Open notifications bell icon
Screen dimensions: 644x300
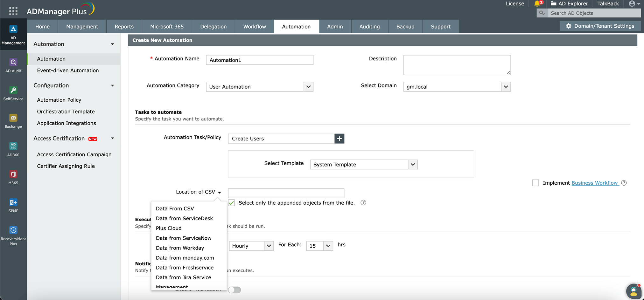(538, 3)
